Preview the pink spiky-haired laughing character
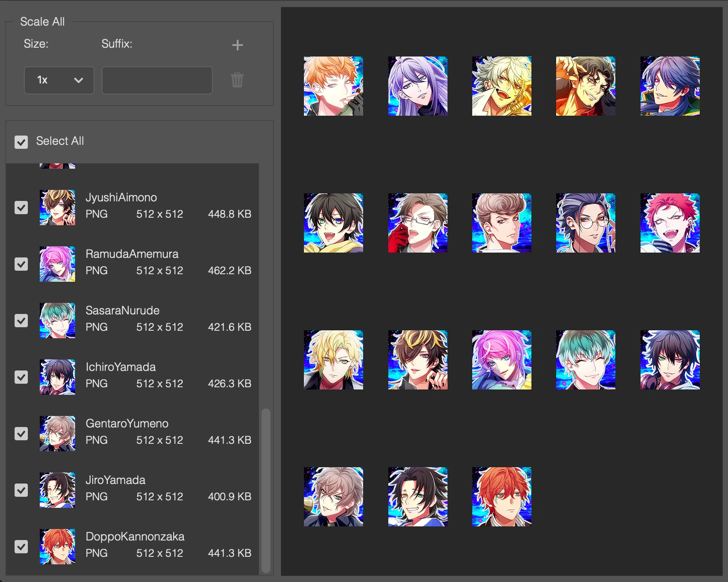 670,223
